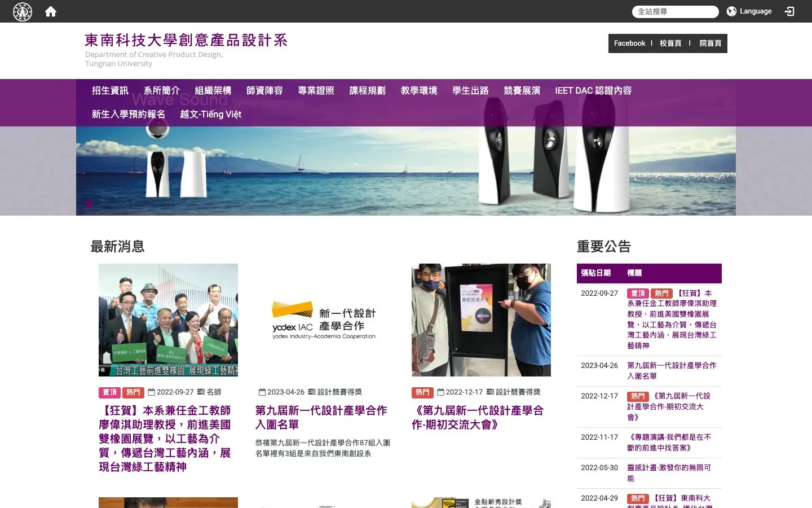The width and height of the screenshot is (812, 508).
Task: Click the 2022-05-30 date cell
Action: [599, 468]
